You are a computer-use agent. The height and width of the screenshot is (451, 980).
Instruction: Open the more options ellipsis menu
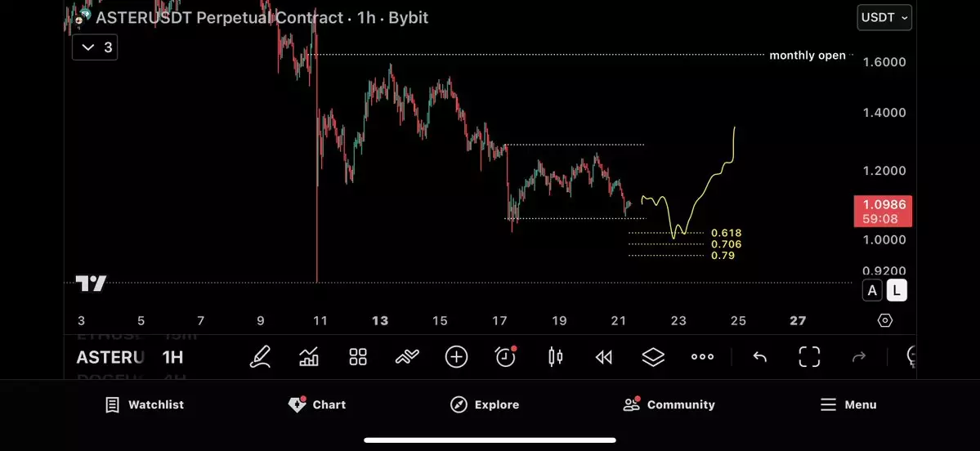point(702,357)
